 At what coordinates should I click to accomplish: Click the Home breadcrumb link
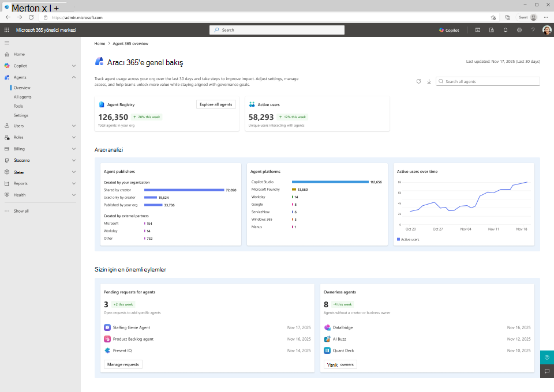[100, 43]
